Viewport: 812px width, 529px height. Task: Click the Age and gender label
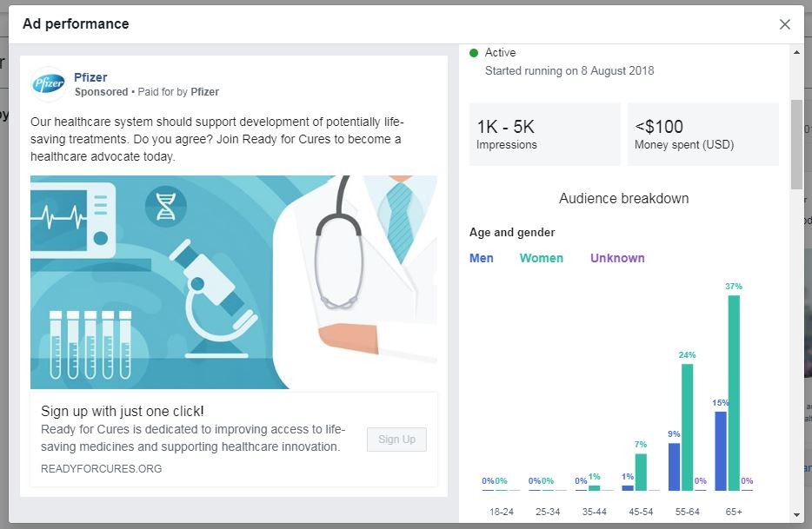[512, 233]
